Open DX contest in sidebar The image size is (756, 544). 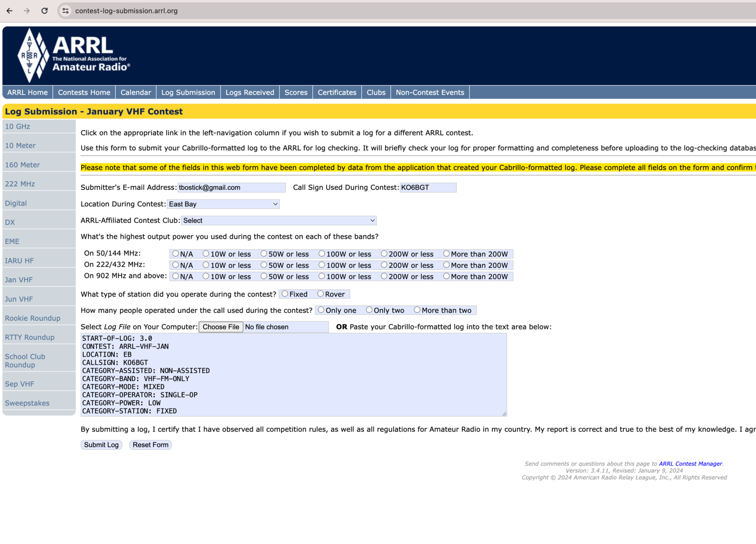[10, 222]
